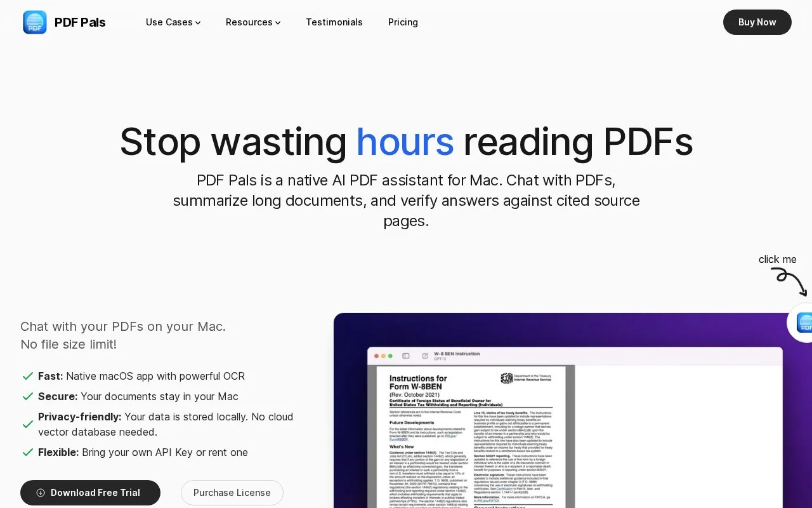This screenshot has height=508, width=812.
Task: Open the Testimonials page
Action: point(334,22)
